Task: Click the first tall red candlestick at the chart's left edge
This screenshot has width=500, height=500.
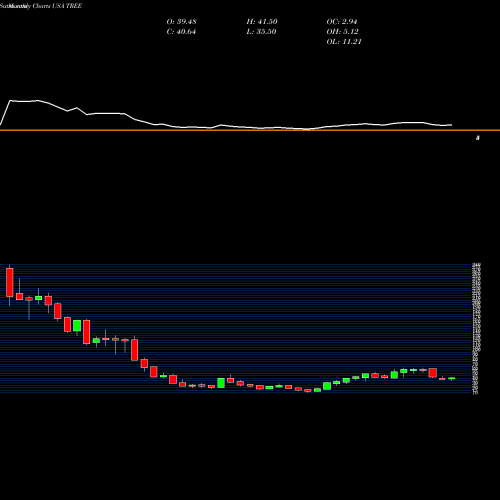Action: point(10,283)
